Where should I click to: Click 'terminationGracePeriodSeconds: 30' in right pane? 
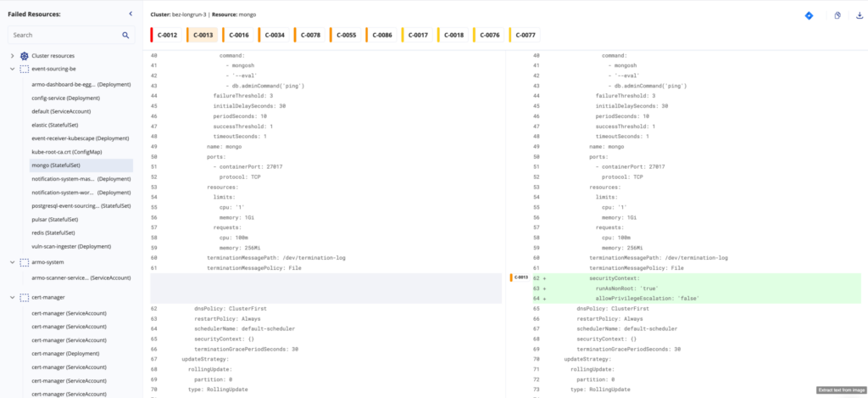[629, 350]
